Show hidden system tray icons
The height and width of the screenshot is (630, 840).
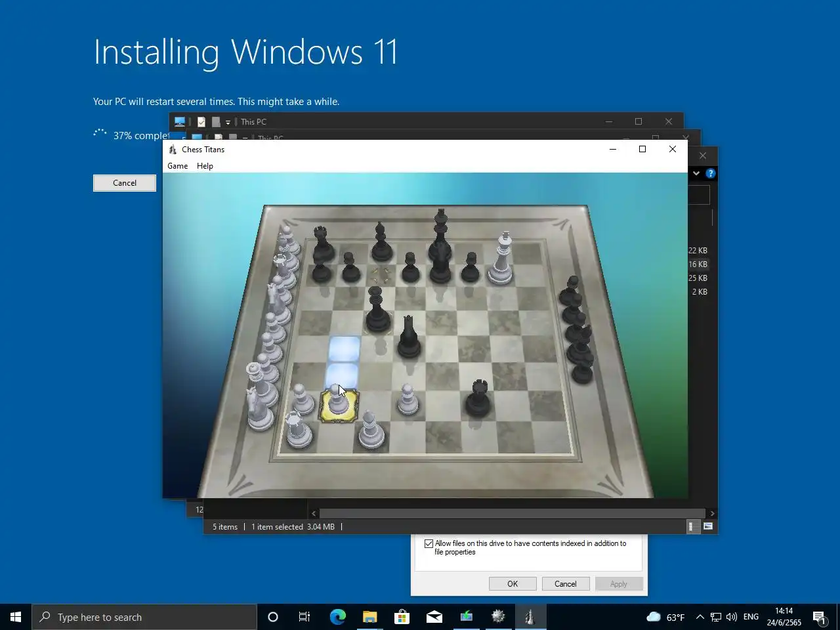700,617
